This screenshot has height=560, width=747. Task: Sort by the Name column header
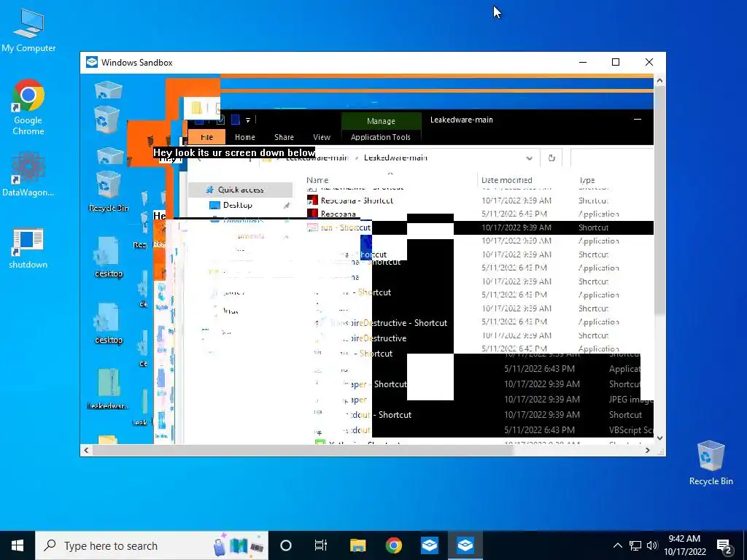(x=317, y=180)
